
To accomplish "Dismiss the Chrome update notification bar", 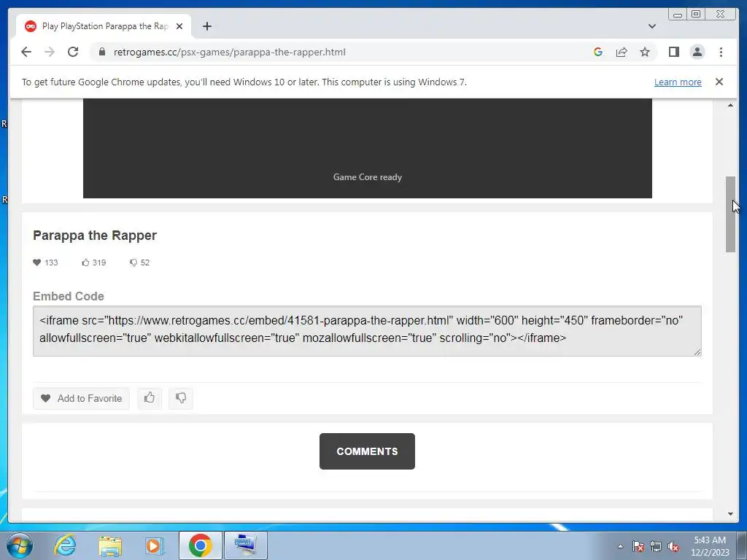I will 719,82.
